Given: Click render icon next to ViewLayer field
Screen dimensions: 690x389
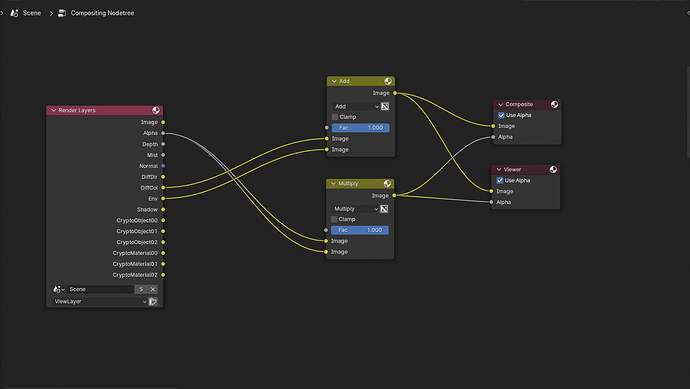Looking at the screenshot, I should 153,301.
